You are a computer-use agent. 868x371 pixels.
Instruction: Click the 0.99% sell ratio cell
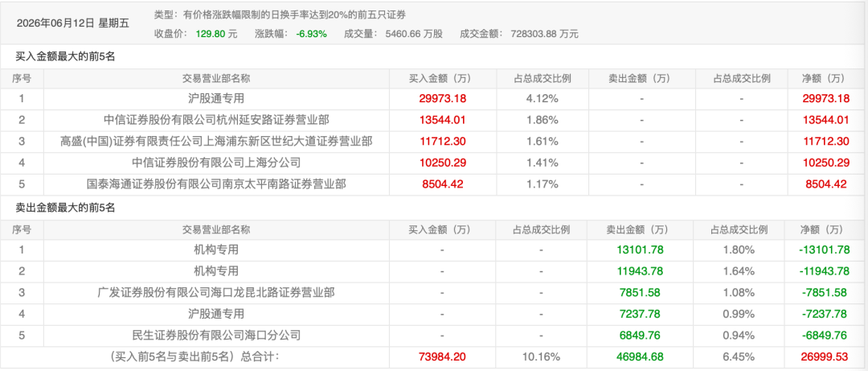[x=739, y=314]
